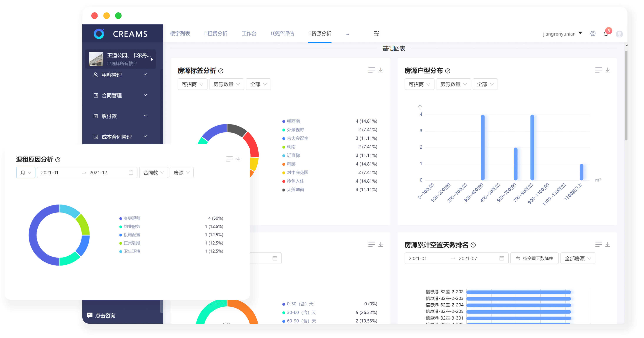Open 月 period dropdown in 退租原因分析
Viewport: 644px width, 338px height.
(x=26, y=173)
